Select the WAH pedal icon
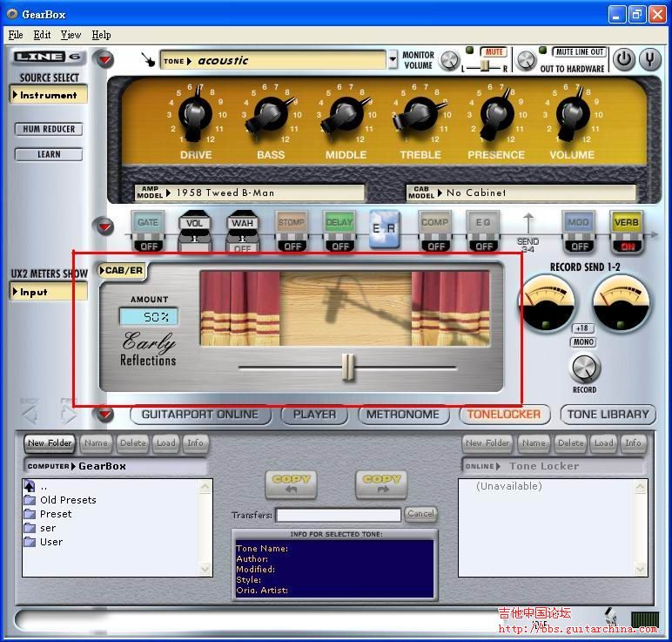 pyautogui.click(x=243, y=231)
